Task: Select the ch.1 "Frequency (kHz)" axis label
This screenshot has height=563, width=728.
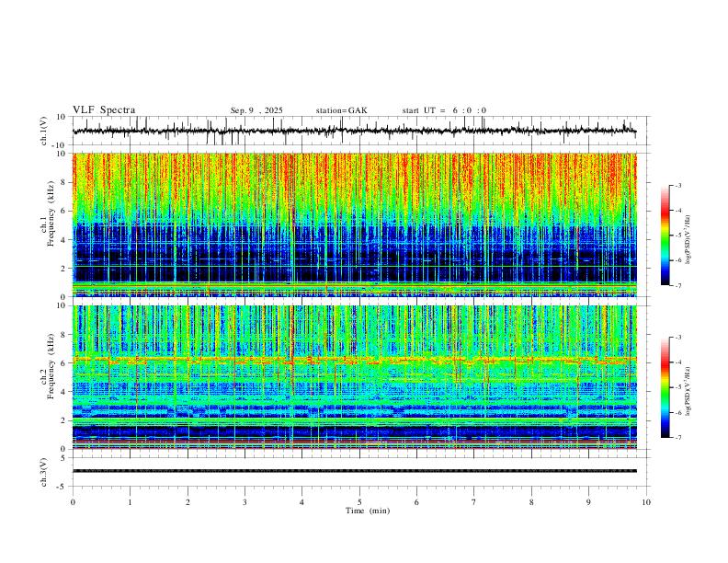Action: tap(51, 214)
